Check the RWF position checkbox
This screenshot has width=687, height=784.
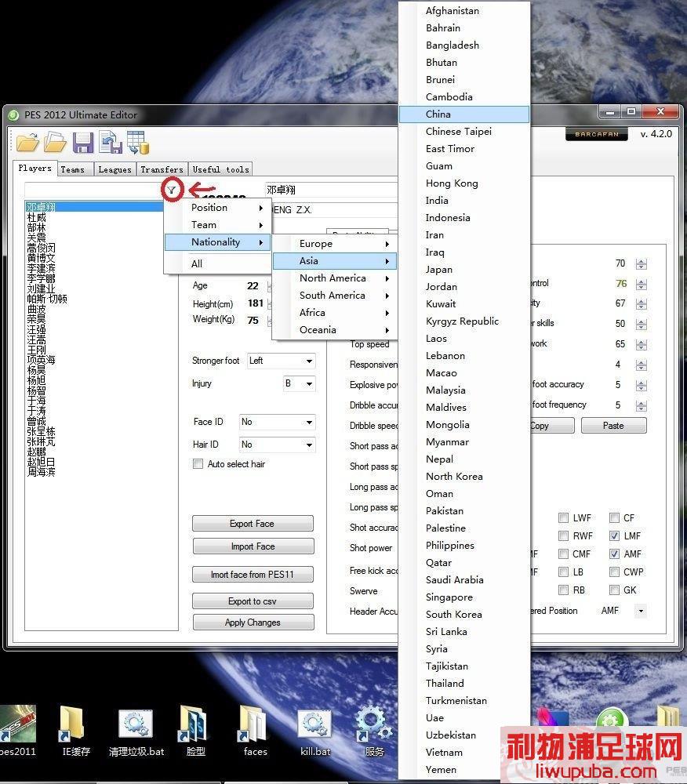564,536
